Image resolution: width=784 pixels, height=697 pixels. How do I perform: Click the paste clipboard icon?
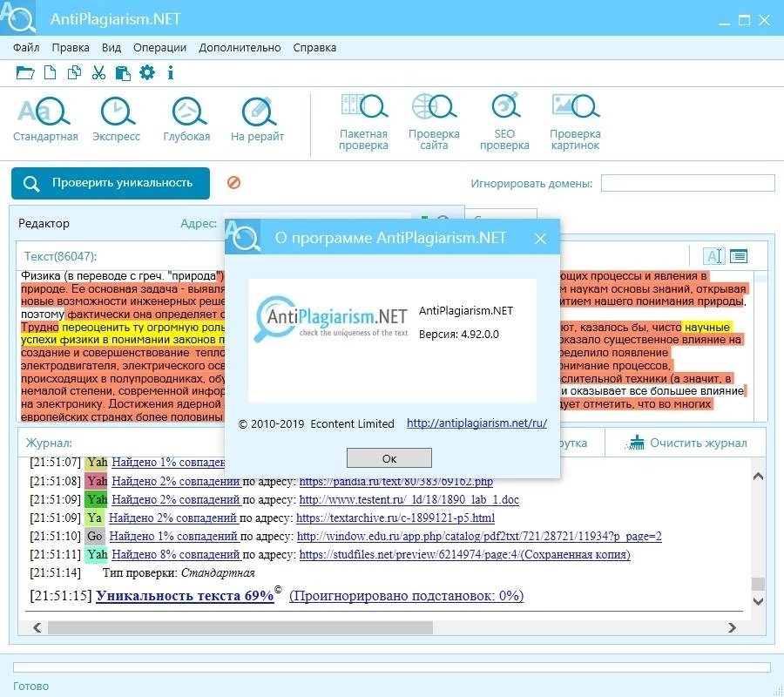coord(123,73)
